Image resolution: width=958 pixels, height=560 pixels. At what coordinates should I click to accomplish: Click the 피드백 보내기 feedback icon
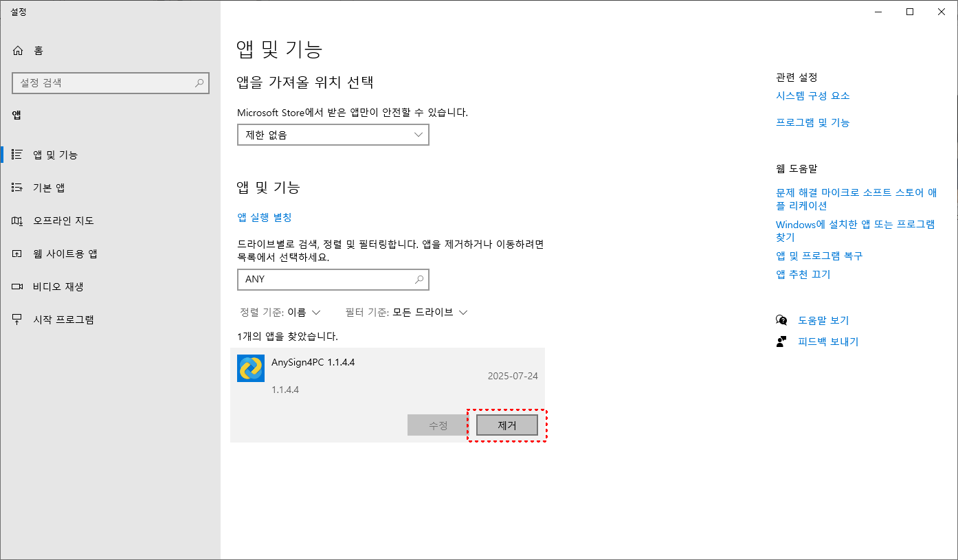click(x=782, y=341)
